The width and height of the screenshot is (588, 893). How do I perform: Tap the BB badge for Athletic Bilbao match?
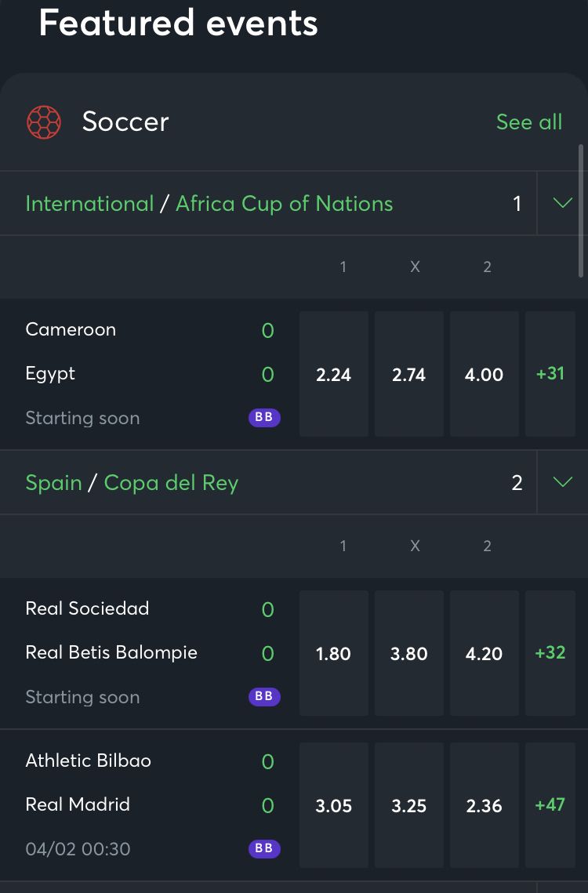pyautogui.click(x=264, y=848)
